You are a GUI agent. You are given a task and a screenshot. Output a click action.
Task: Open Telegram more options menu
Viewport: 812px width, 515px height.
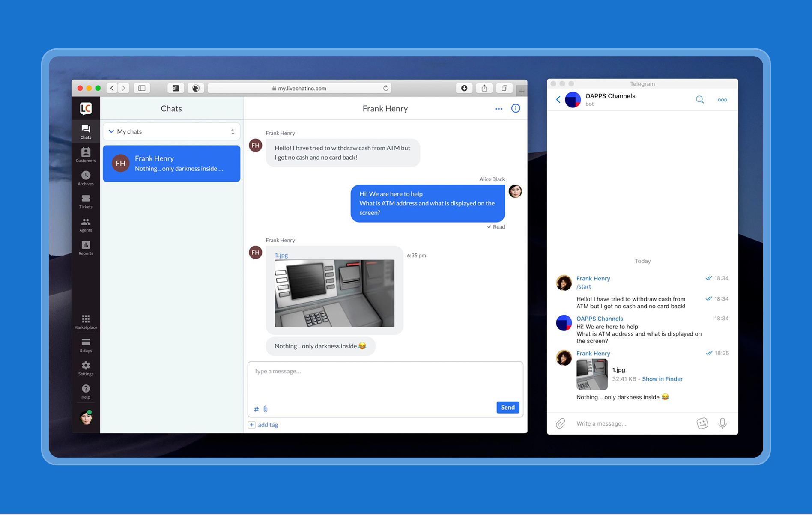coord(722,100)
